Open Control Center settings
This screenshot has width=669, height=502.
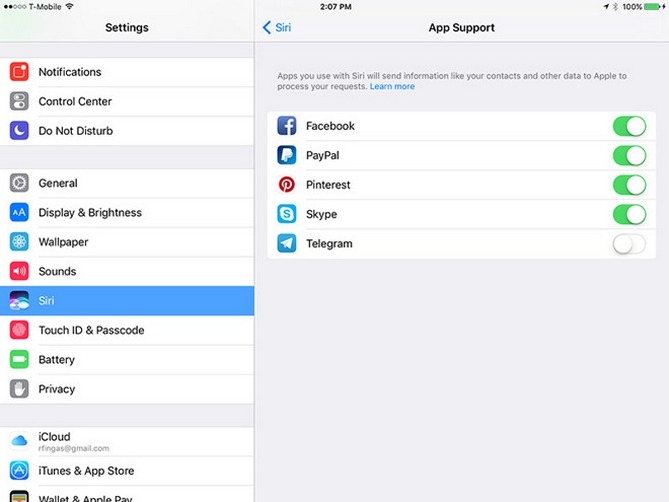coord(127,101)
